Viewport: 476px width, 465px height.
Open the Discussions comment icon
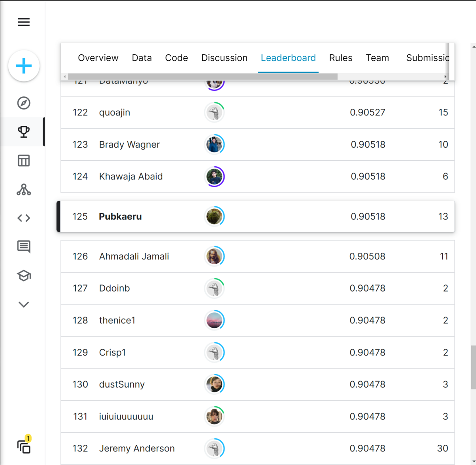(x=23, y=246)
